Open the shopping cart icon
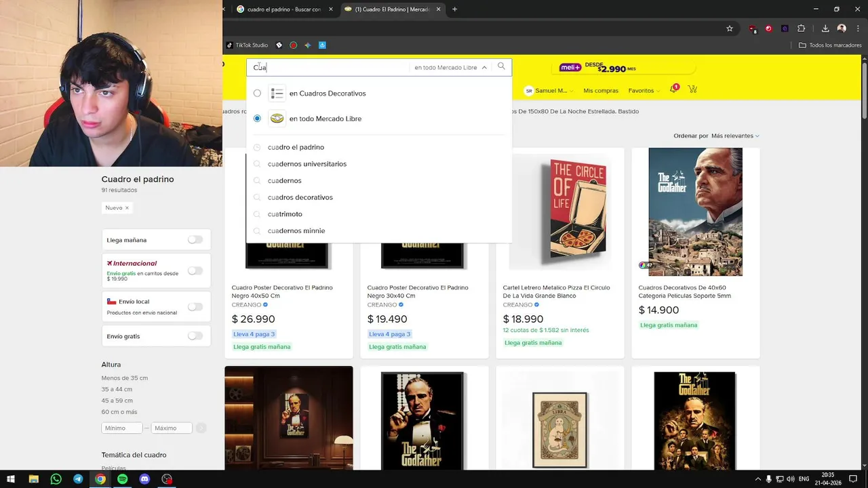Image resolution: width=868 pixels, height=488 pixels. (692, 89)
